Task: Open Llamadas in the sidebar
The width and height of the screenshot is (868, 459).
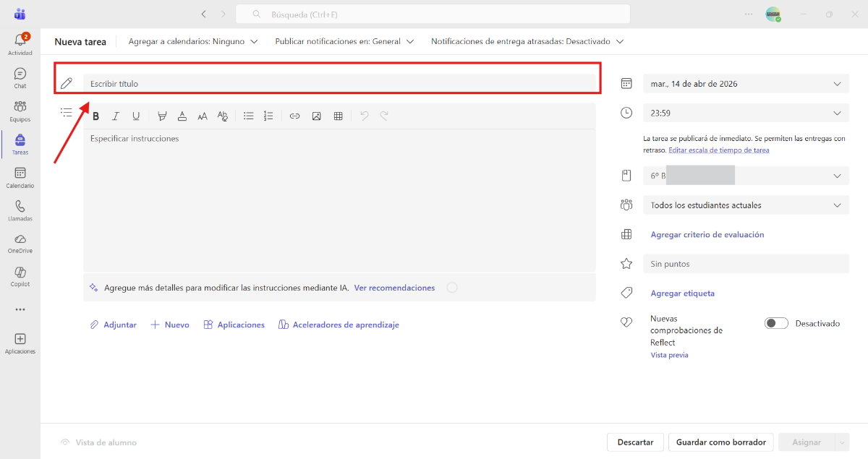Action: coord(20,210)
